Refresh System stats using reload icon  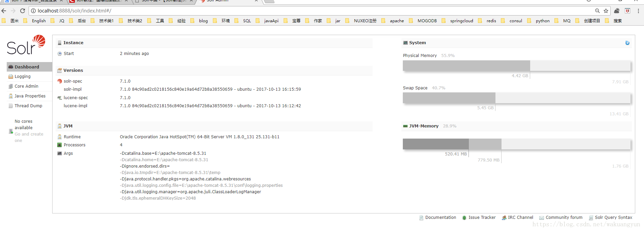627,43
